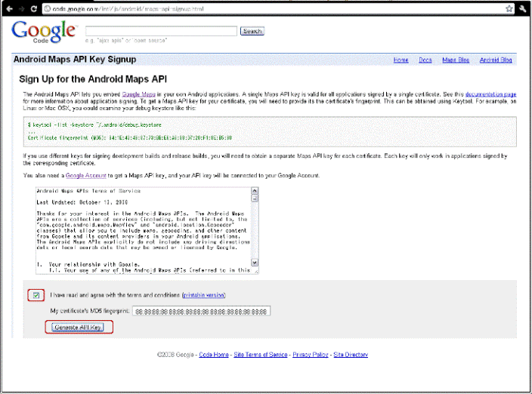This screenshot has width=532, height=394.
Task: Go forward with the browser forward arrow
Action: [x=22, y=8]
